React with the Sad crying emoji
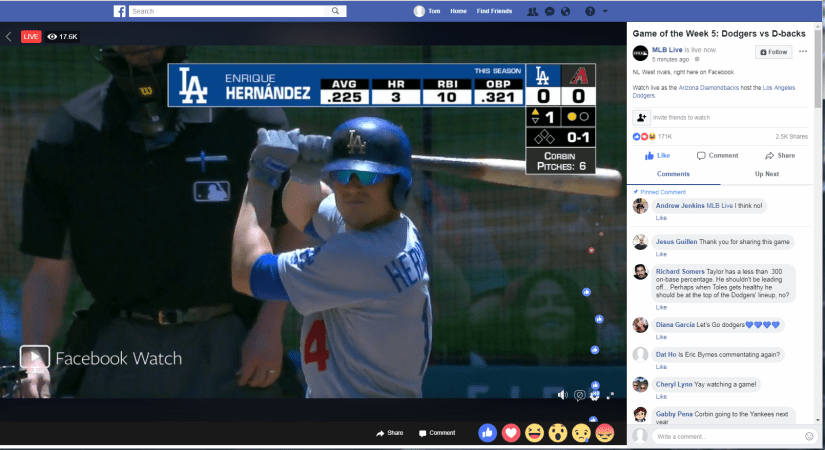 click(x=581, y=433)
